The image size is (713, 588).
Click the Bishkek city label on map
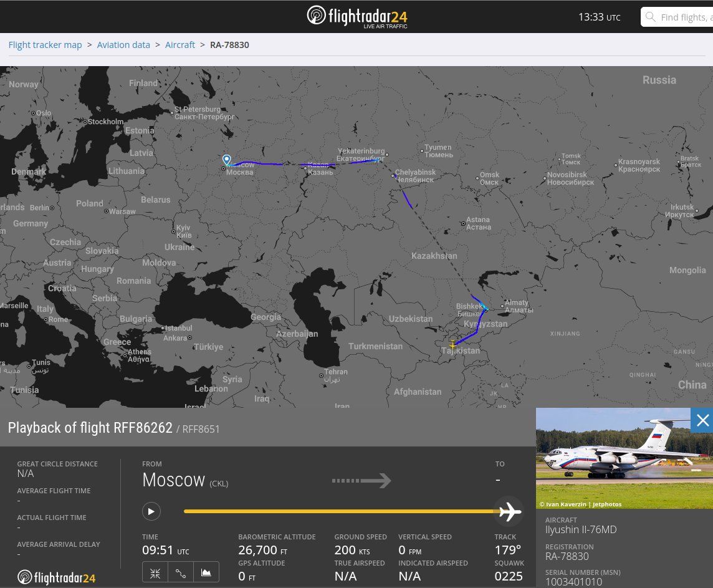pos(469,310)
